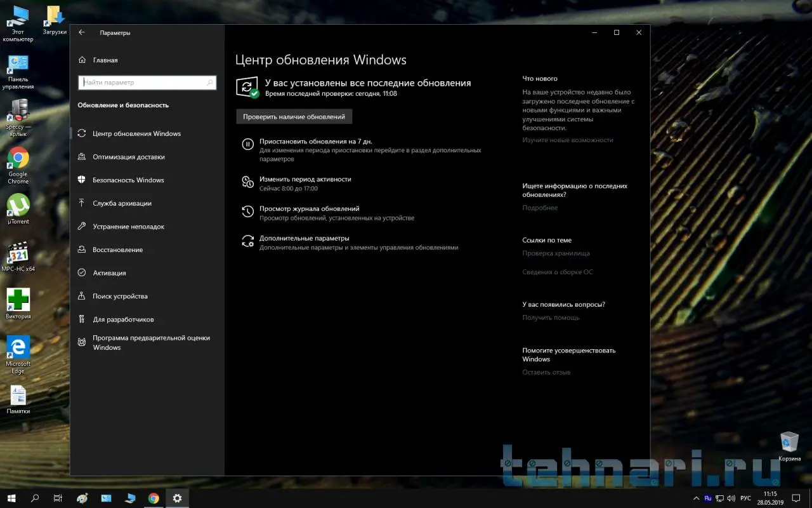Select Центр обновления Windows in the sidebar
Screen dimensions: 812x508
point(147,134)
